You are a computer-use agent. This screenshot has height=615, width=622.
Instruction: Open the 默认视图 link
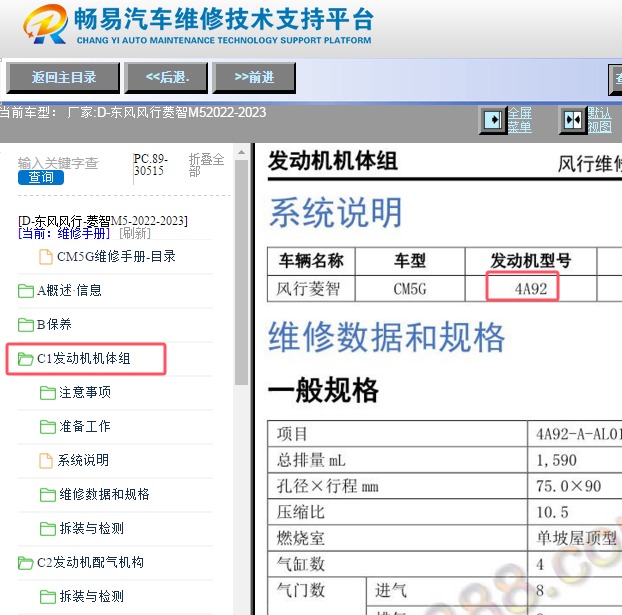pyautogui.click(x=599, y=120)
